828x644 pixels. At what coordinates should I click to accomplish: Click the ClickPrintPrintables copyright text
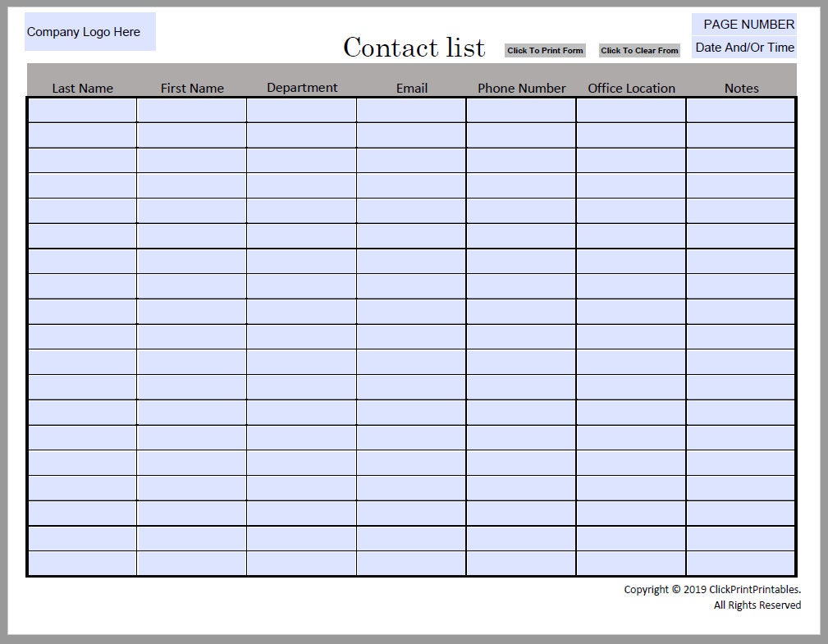(x=711, y=589)
